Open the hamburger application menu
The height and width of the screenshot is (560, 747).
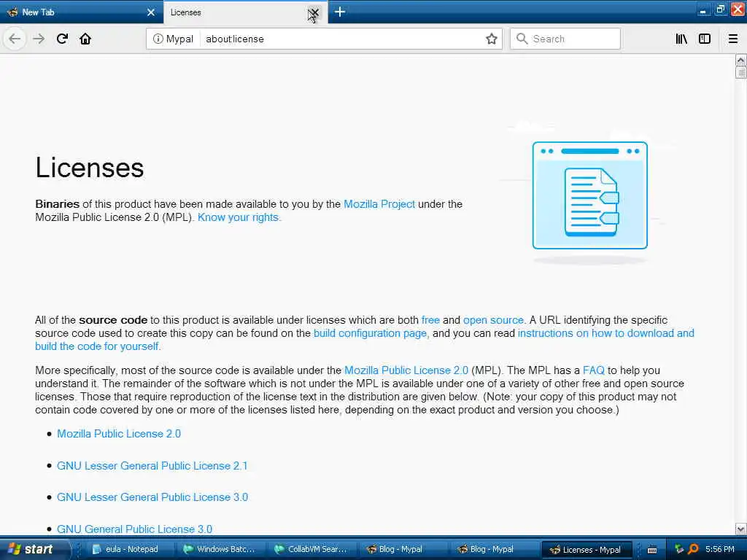(733, 39)
